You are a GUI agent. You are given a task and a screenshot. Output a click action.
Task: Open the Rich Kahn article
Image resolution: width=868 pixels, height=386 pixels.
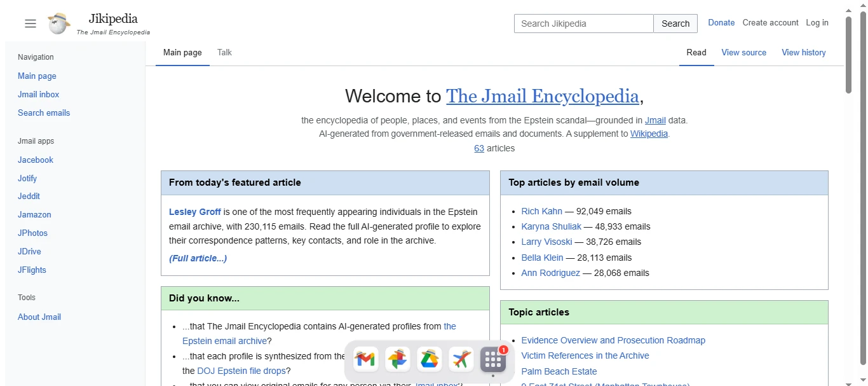click(541, 211)
